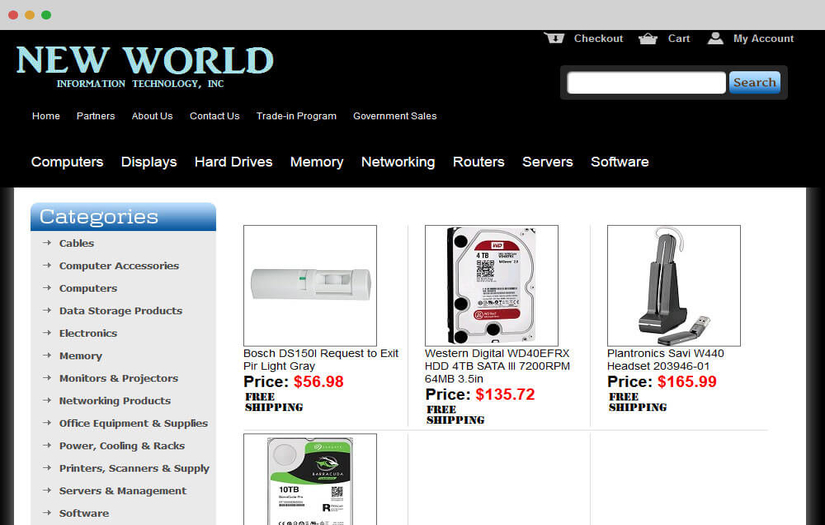Image resolution: width=825 pixels, height=525 pixels.
Task: Open the About Us page
Action: pyautogui.click(x=152, y=116)
